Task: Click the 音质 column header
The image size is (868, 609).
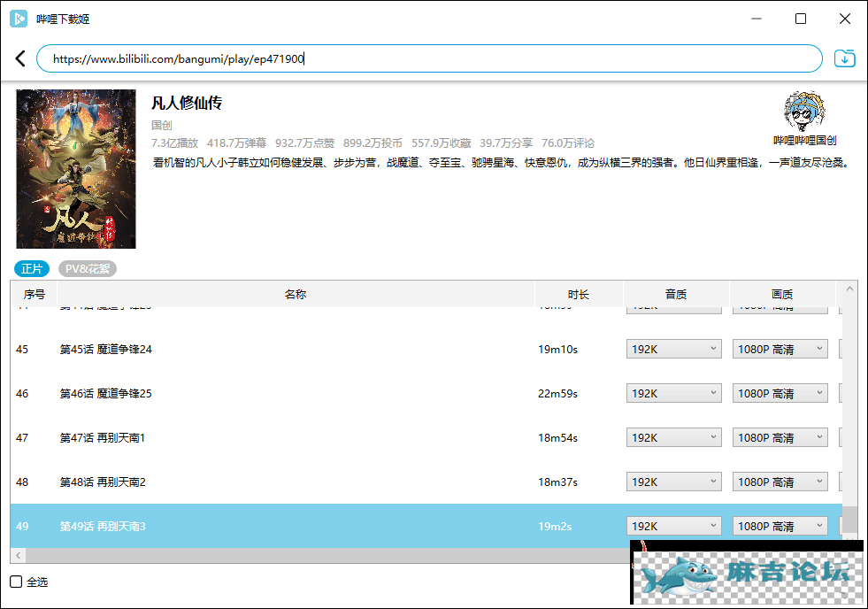Action: click(676, 294)
